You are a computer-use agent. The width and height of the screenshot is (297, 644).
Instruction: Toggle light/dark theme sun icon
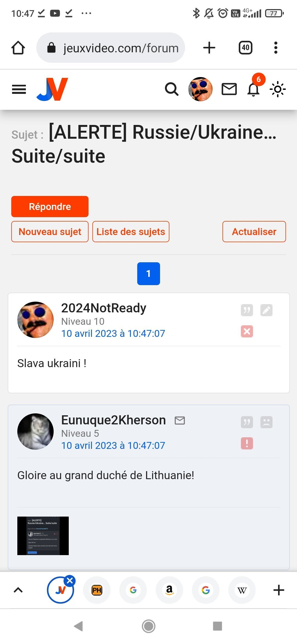pos(278,89)
